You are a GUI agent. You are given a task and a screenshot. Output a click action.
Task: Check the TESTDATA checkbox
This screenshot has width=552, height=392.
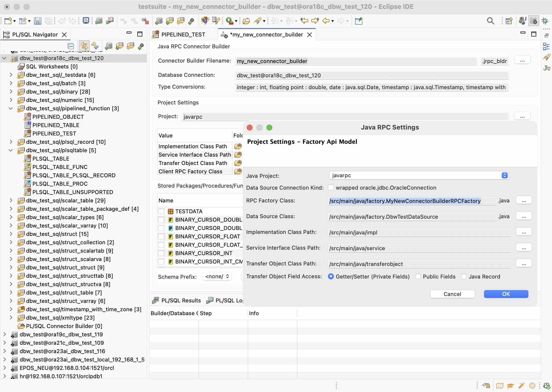click(x=161, y=211)
